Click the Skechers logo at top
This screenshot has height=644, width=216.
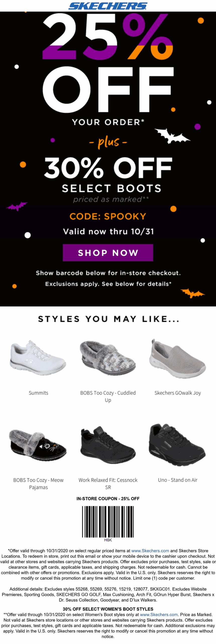108,6
